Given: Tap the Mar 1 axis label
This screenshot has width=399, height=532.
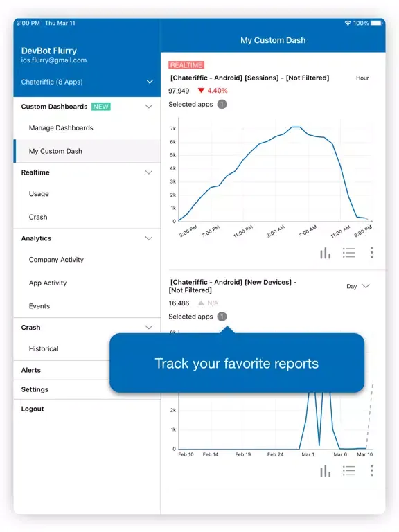Looking at the screenshot, I should click(308, 454).
